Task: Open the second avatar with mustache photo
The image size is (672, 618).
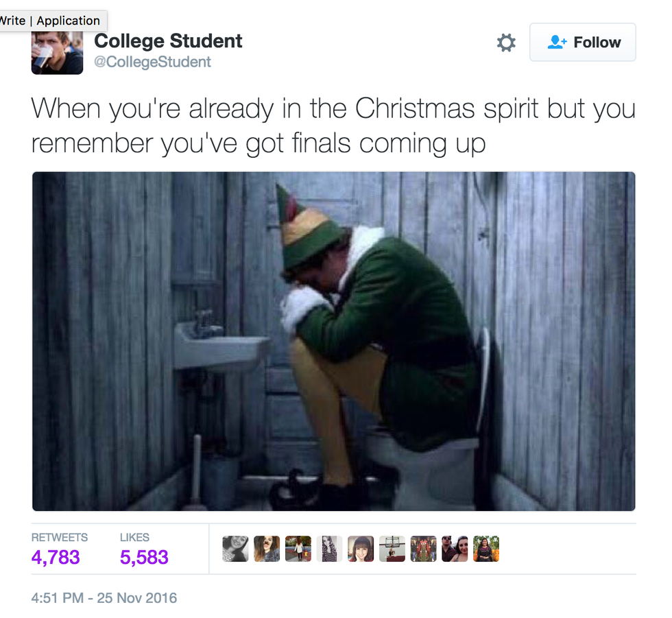Action: click(267, 549)
